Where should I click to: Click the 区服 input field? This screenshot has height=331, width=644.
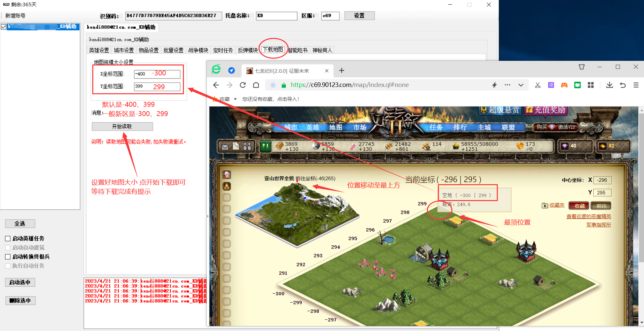point(330,16)
